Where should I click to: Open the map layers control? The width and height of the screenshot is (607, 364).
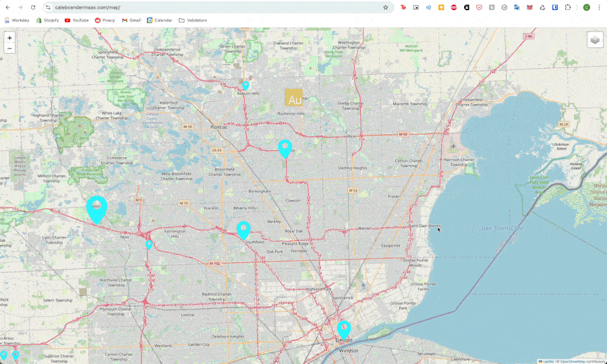pyautogui.click(x=595, y=40)
